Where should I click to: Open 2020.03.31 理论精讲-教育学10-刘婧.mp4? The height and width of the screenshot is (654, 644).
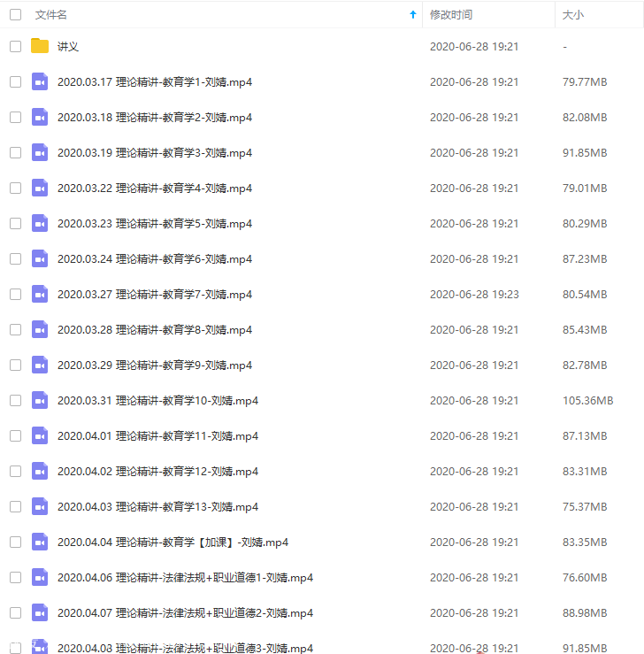pyautogui.click(x=158, y=400)
